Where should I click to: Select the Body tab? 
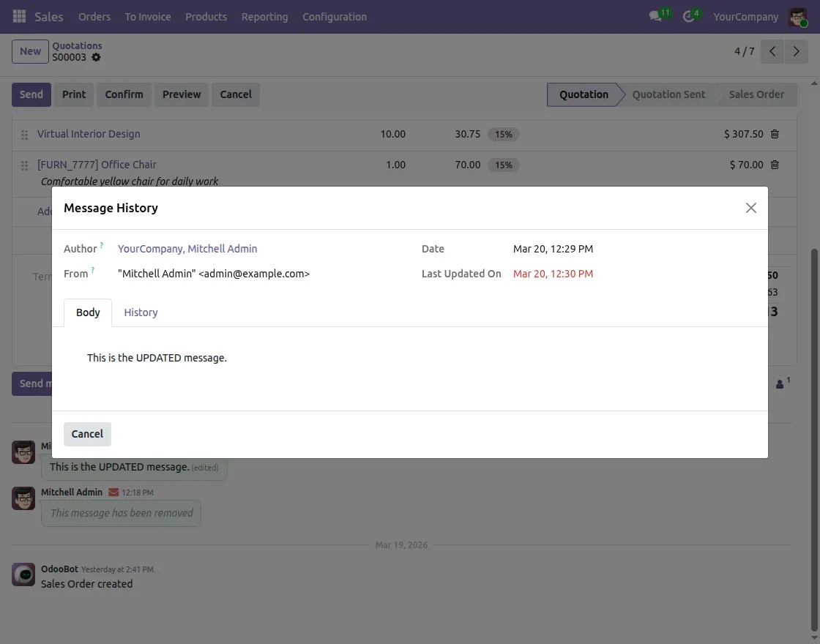[x=88, y=312]
